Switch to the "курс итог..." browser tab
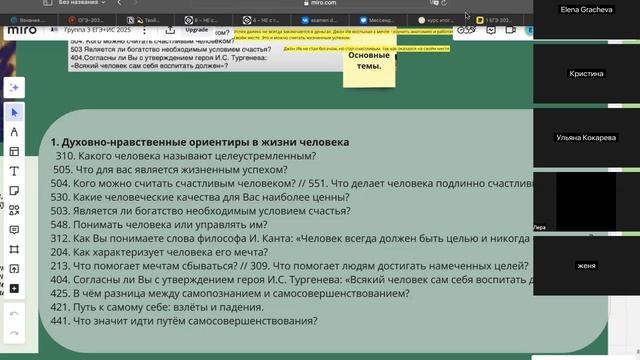Viewport: 640px width, 360px height. click(x=436, y=20)
